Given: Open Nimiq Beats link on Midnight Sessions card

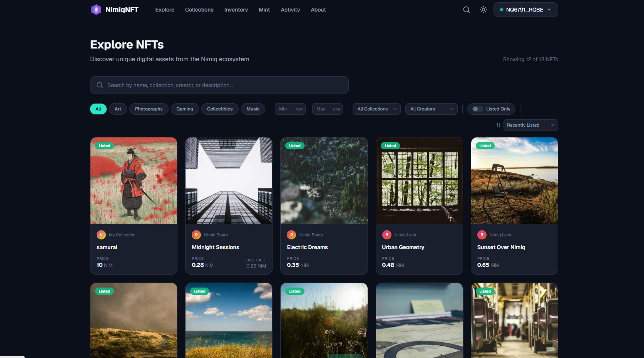Looking at the screenshot, I should point(216,235).
